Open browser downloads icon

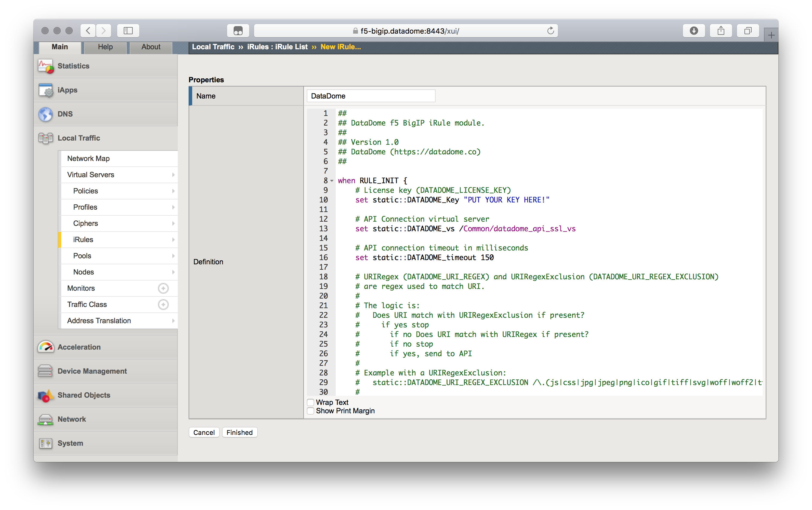(694, 31)
